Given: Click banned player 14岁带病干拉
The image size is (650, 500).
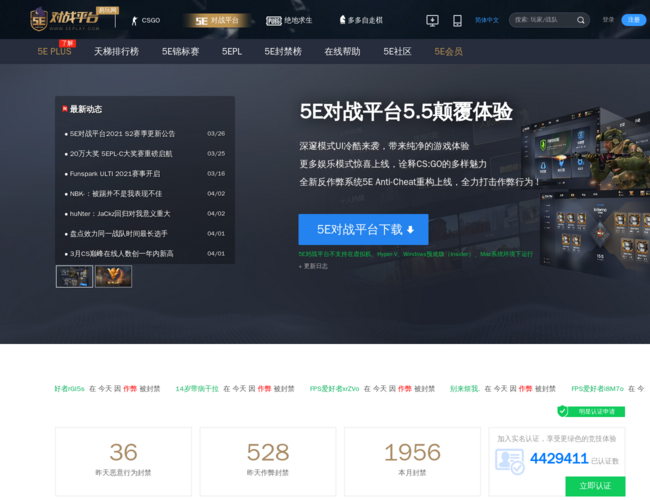Looking at the screenshot, I should pos(197,388).
